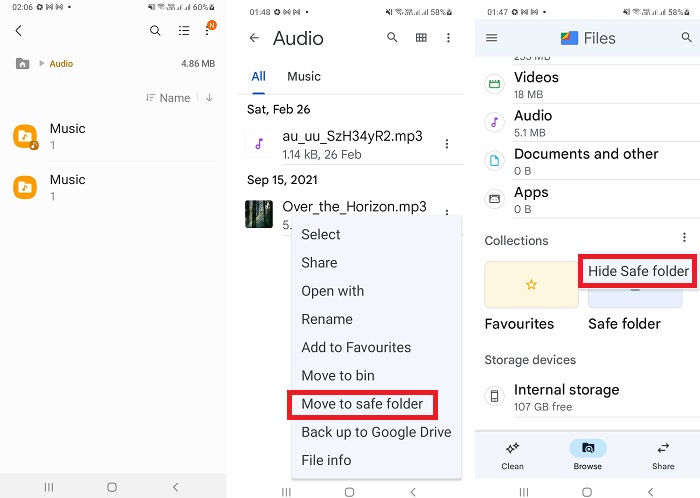Viewport: 700px width, 498px height.
Task: Tap system Back in Files app navbar
Action: 650,492
